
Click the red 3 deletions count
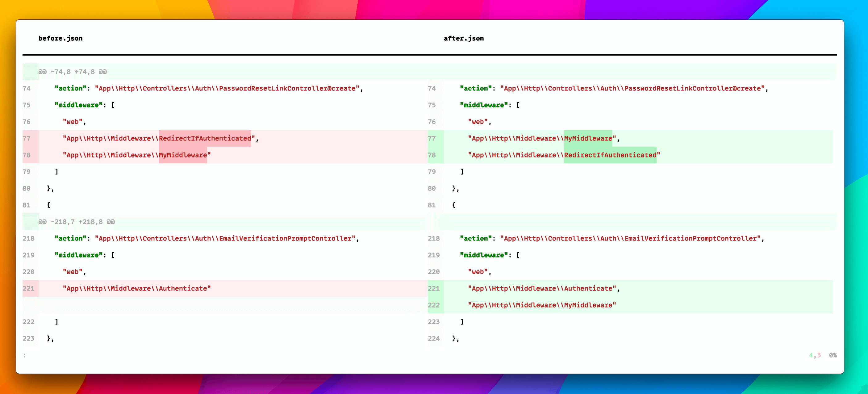[x=819, y=355]
